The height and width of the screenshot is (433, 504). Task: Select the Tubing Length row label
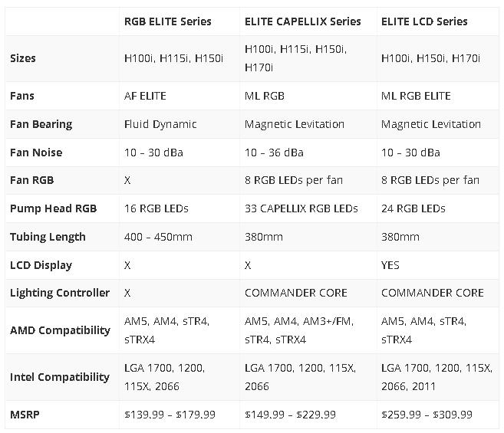click(x=48, y=237)
